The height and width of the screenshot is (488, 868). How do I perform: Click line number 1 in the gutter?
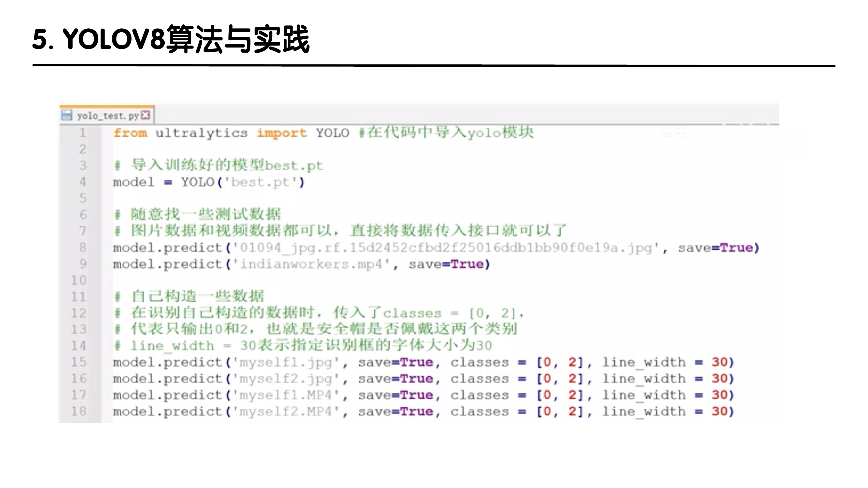click(x=83, y=133)
